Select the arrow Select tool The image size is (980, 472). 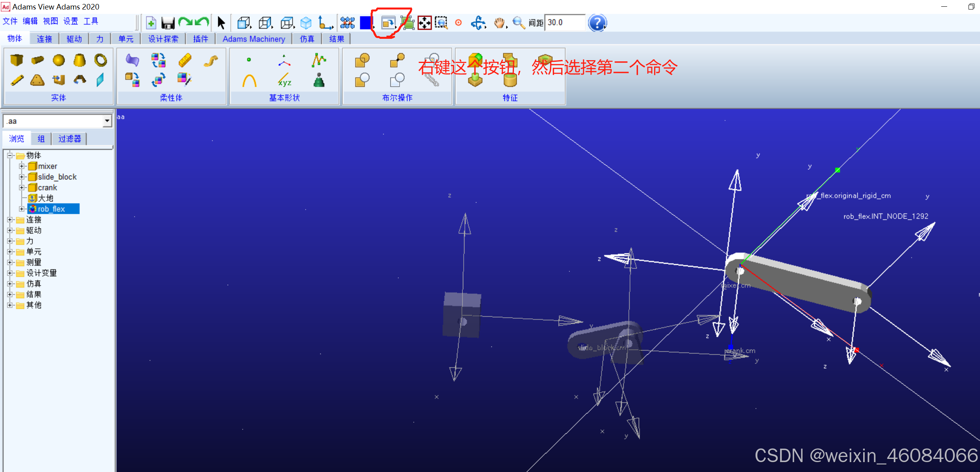point(221,23)
